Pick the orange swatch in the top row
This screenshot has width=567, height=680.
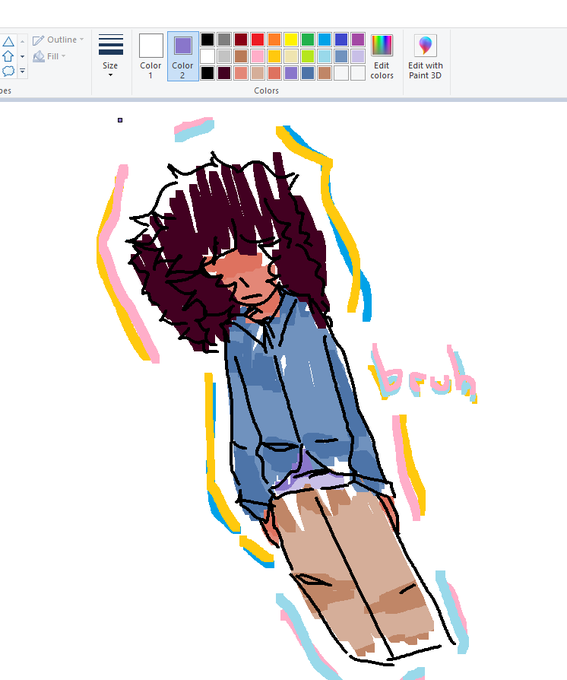pos(274,39)
